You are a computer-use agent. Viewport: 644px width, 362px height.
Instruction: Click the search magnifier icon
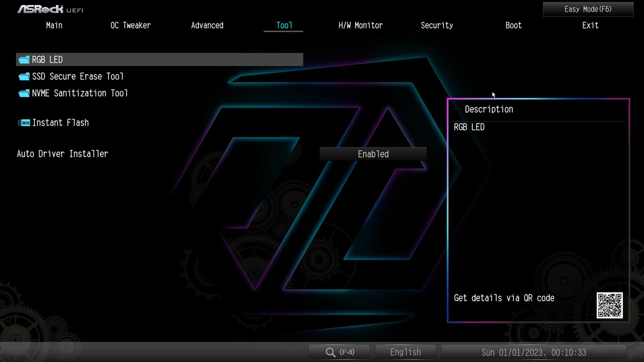tap(330, 352)
